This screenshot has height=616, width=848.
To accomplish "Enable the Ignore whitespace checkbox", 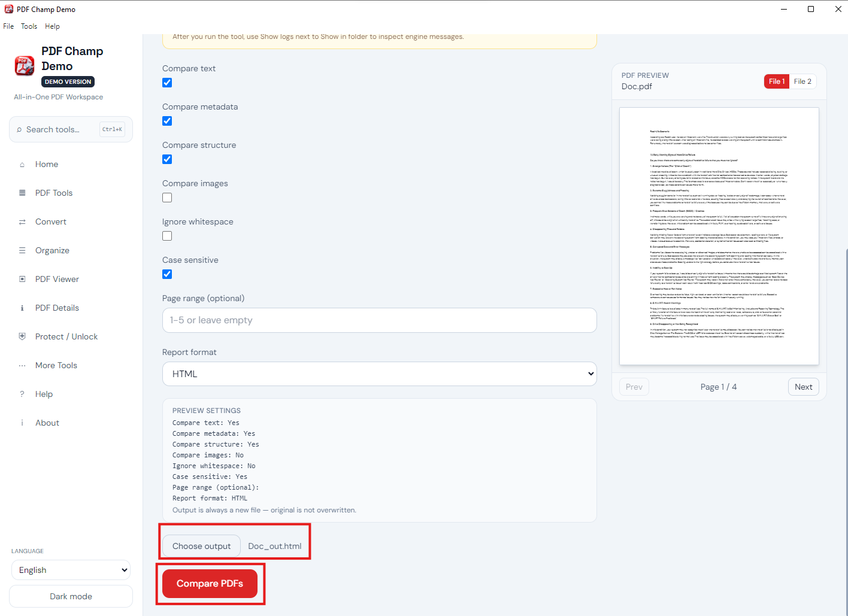I will (x=167, y=236).
